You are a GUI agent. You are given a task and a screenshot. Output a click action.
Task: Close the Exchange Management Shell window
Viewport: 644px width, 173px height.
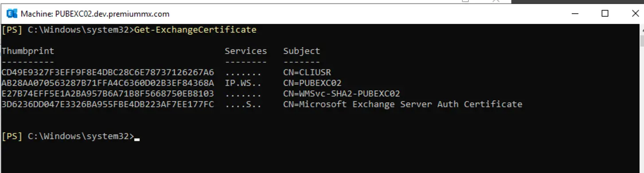pyautogui.click(x=634, y=13)
